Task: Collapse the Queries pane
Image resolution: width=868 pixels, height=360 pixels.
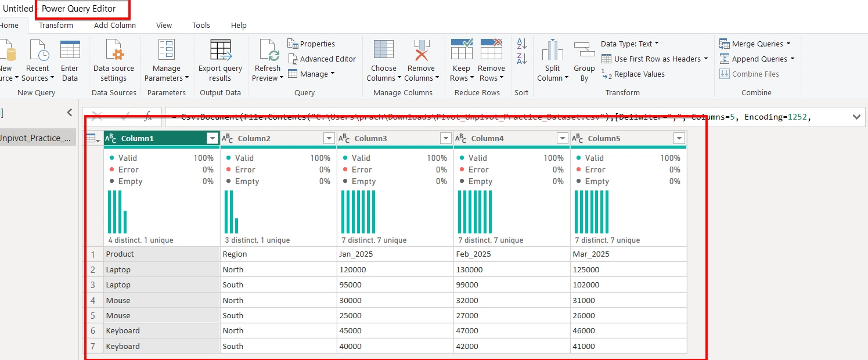Action: point(70,113)
